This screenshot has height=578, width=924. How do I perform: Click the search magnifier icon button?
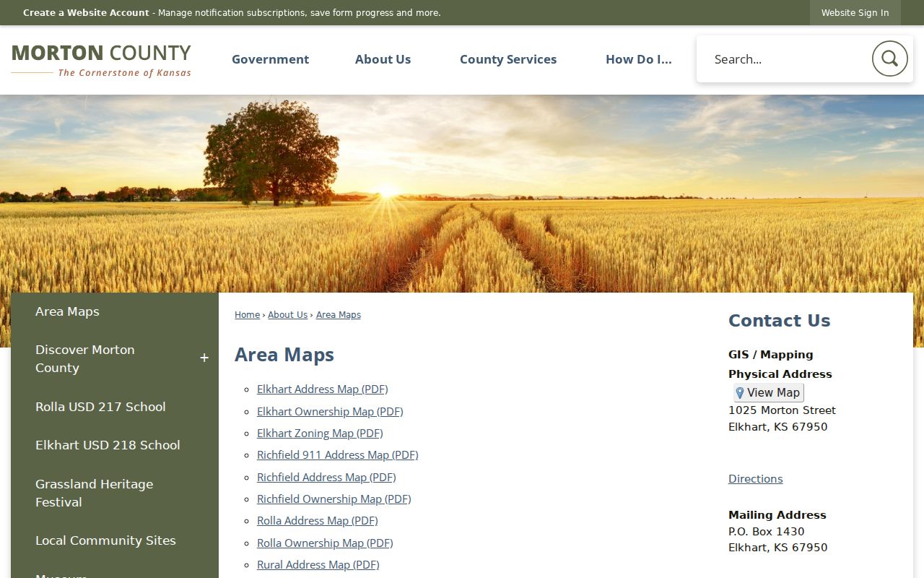point(889,59)
